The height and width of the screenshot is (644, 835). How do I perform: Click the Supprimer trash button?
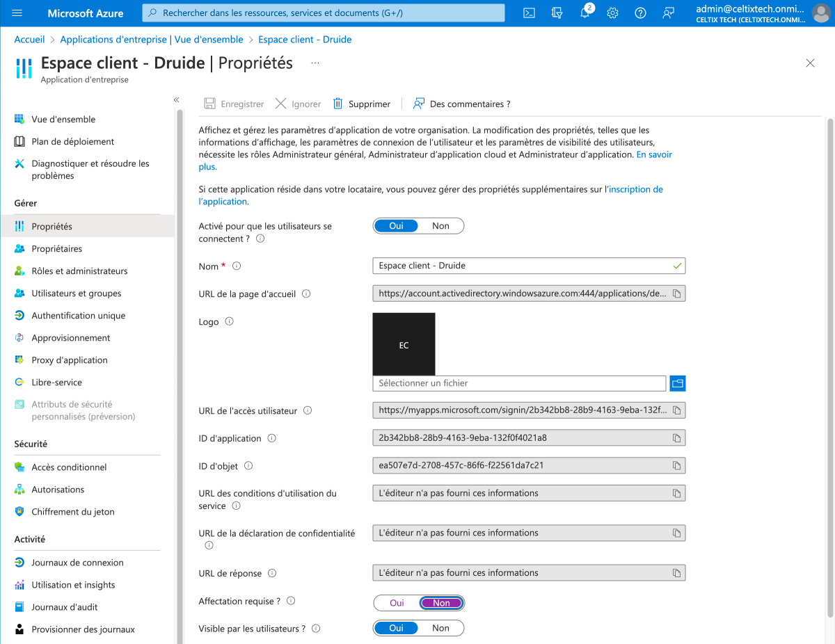pos(362,104)
